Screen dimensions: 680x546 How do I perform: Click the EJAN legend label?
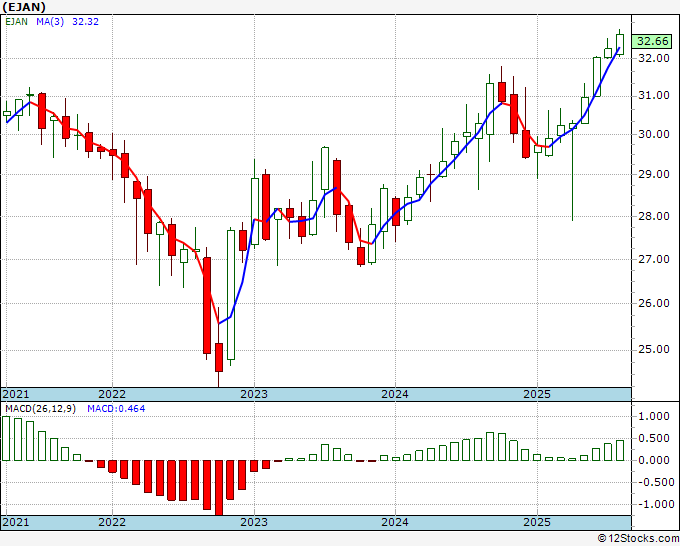(x=16, y=22)
